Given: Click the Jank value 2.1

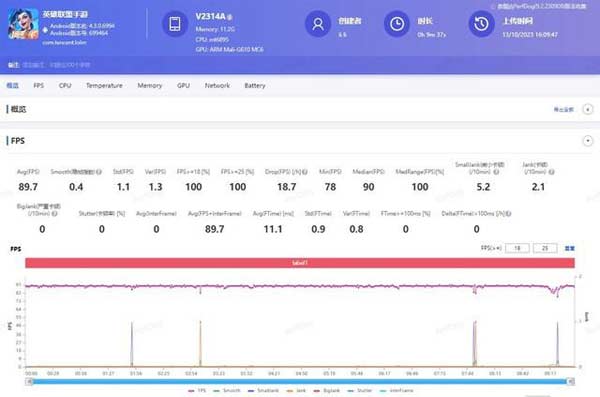Looking at the screenshot, I should point(538,187).
